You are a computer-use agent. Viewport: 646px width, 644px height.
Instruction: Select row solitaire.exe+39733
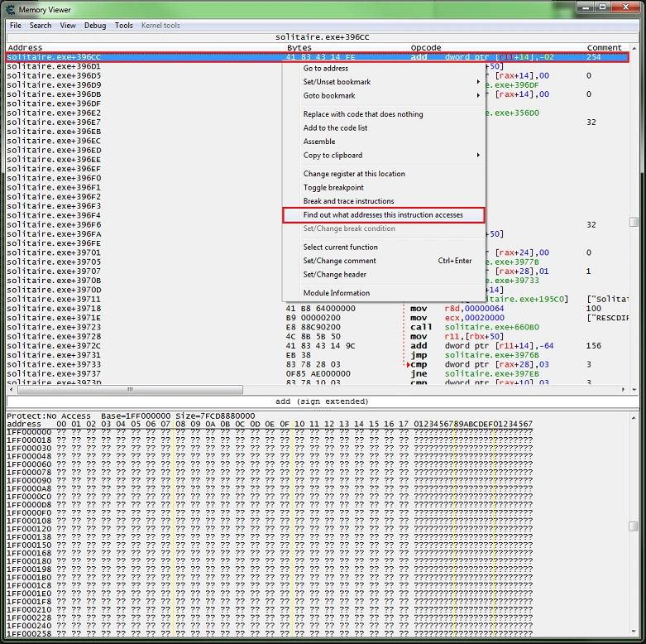click(x=318, y=364)
